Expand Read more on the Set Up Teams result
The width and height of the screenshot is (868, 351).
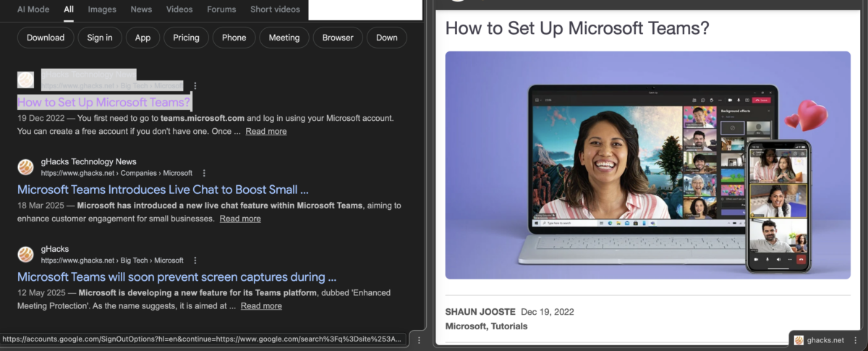pyautogui.click(x=265, y=132)
